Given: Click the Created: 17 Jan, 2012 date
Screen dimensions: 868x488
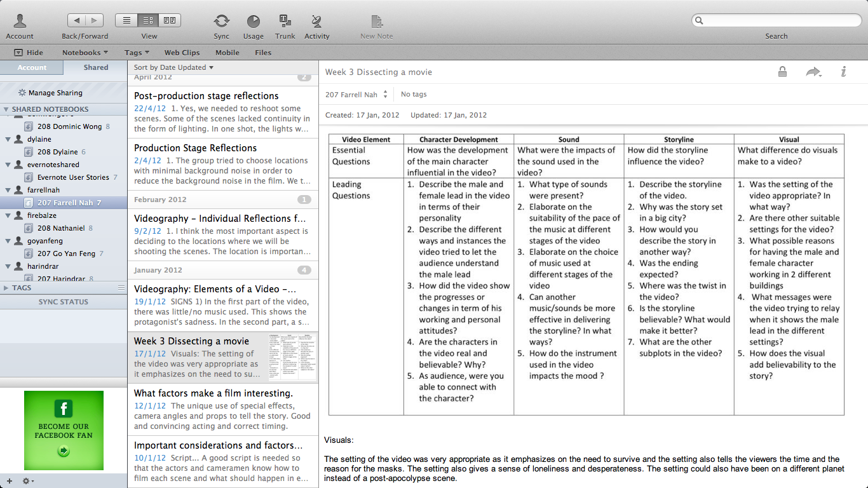Looking at the screenshot, I should coord(362,115).
